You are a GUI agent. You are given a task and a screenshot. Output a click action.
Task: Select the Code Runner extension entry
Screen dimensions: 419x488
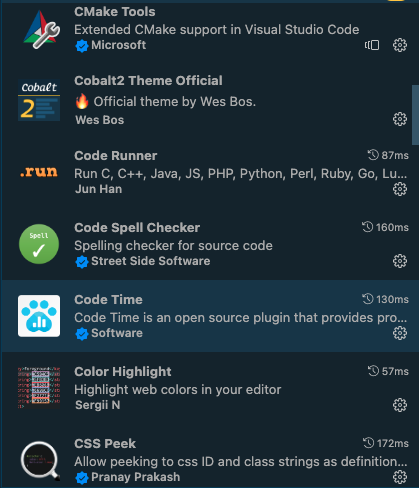pos(209,172)
